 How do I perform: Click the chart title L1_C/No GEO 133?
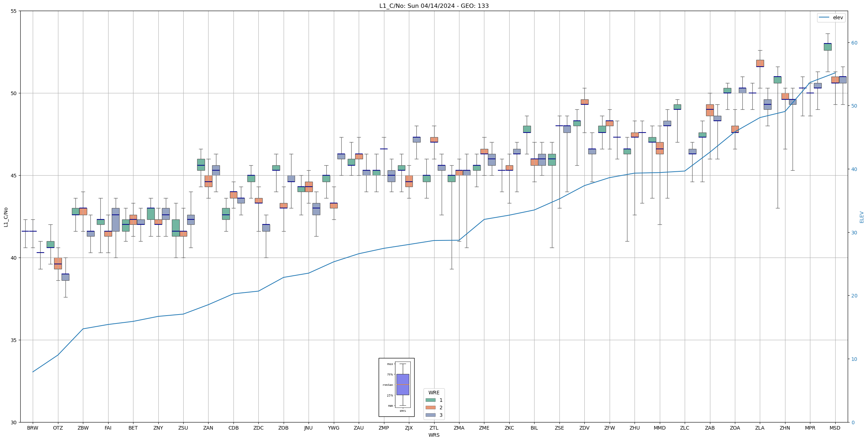coord(434,6)
